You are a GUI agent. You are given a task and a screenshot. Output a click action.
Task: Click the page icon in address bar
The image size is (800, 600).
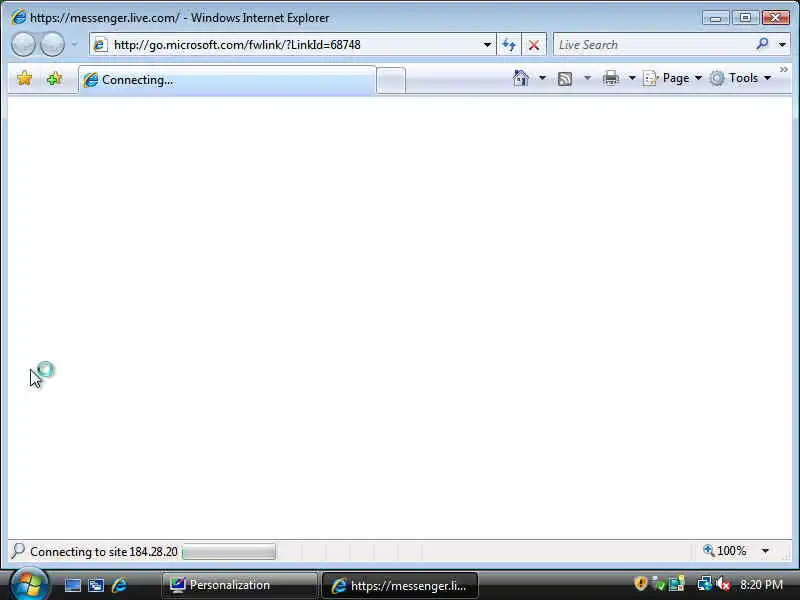pos(100,45)
